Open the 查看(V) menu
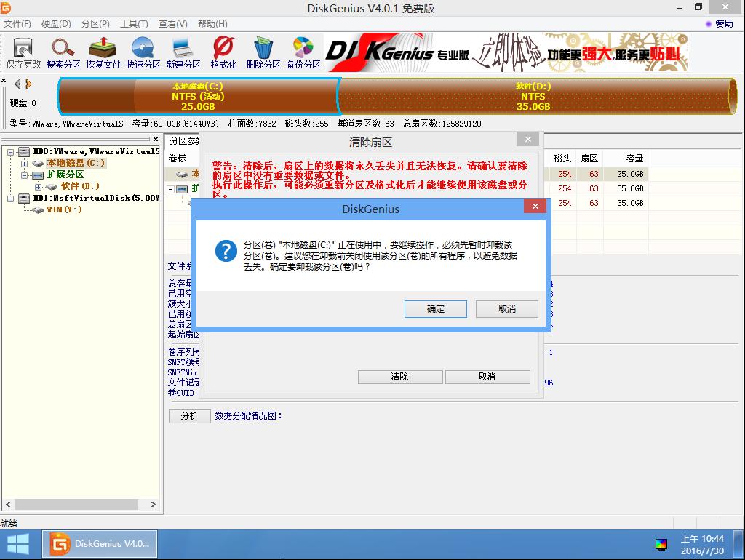745x560 pixels. [x=172, y=23]
